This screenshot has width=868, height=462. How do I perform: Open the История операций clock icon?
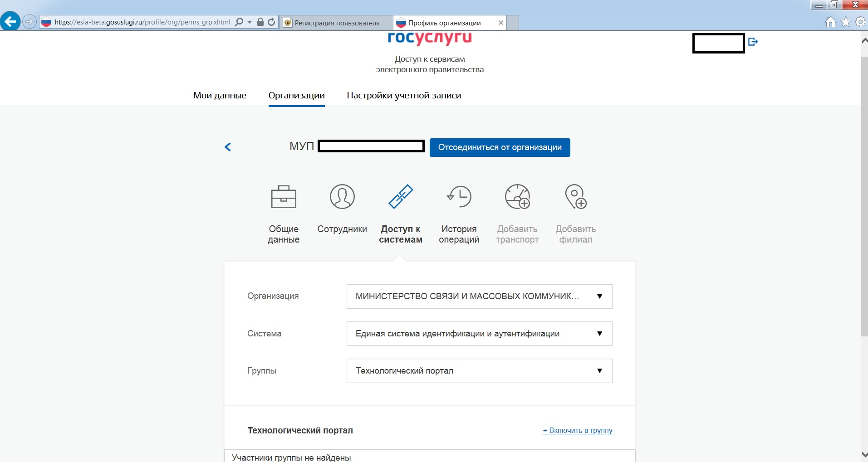(x=459, y=197)
